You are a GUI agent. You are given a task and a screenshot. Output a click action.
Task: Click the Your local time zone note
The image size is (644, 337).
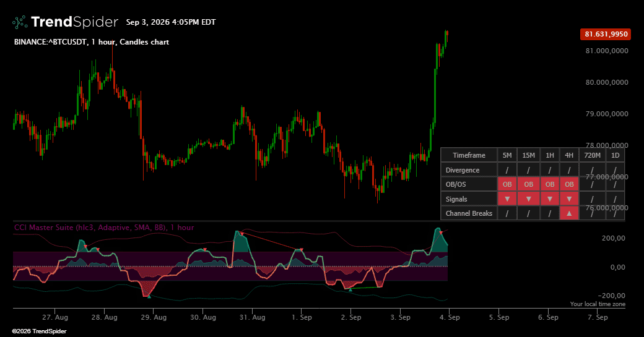[x=598, y=304]
